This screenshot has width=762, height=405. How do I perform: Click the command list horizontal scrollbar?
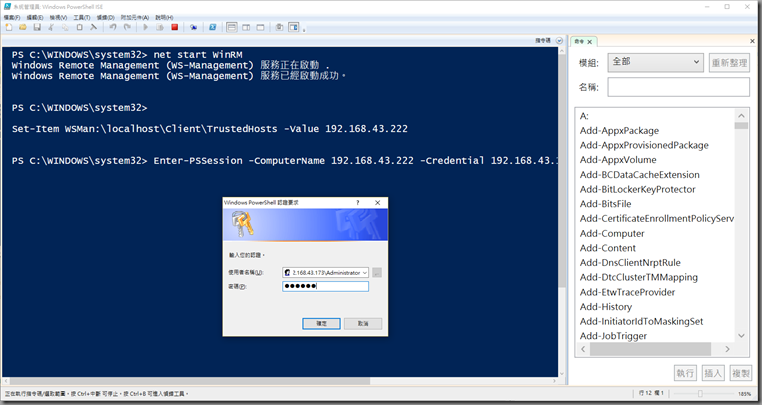pyautogui.click(x=650, y=349)
